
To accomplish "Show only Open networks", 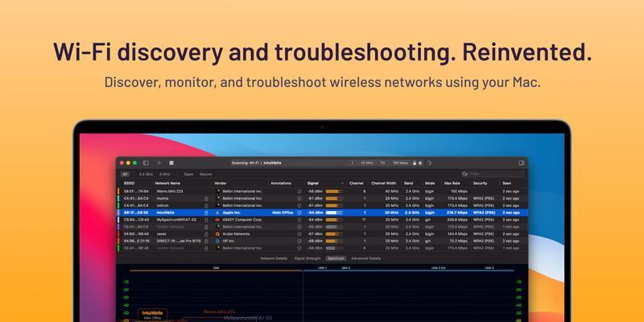I will [x=188, y=174].
